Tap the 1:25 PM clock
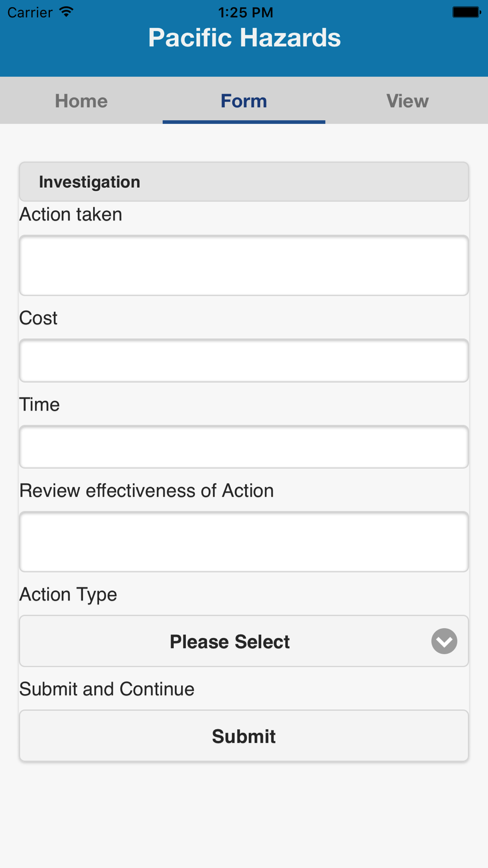Image resolution: width=488 pixels, height=868 pixels. tap(245, 12)
